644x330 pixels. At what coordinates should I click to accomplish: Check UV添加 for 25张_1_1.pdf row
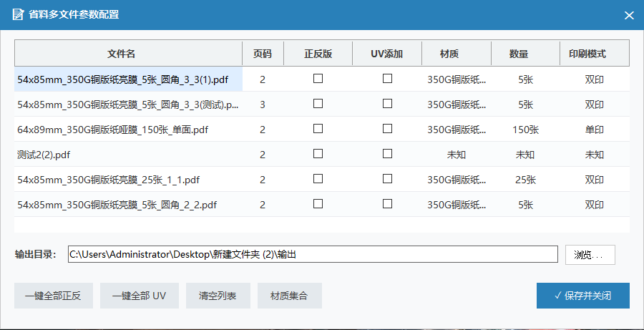[387, 179]
